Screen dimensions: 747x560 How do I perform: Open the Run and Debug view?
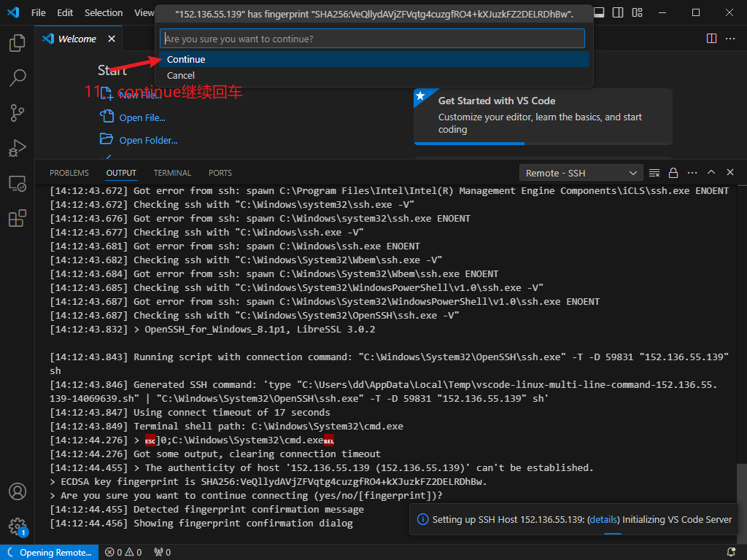[18, 148]
